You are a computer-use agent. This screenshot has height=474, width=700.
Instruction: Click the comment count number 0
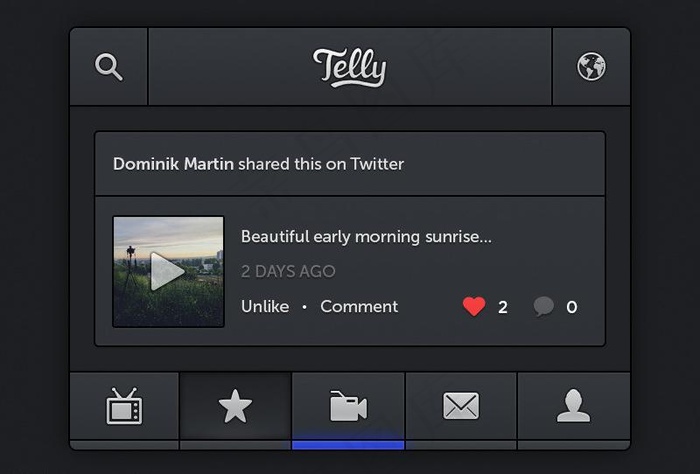click(x=572, y=307)
